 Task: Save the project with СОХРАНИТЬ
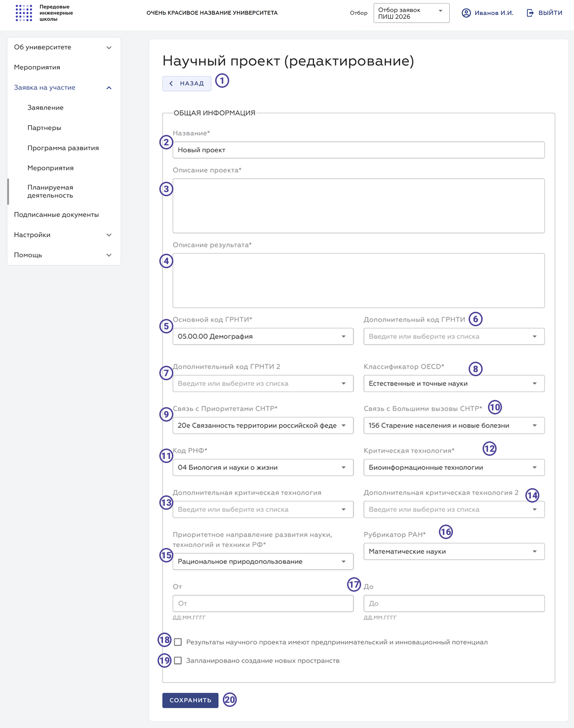pos(190,700)
